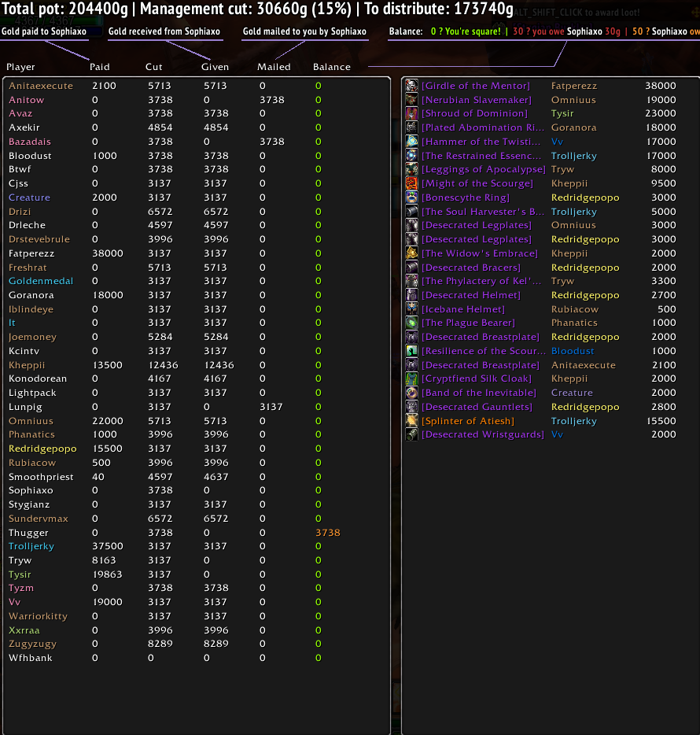Click Desecrated Legplates icon in Omniuus row
Viewport: 700px width, 735px height.
click(411, 225)
